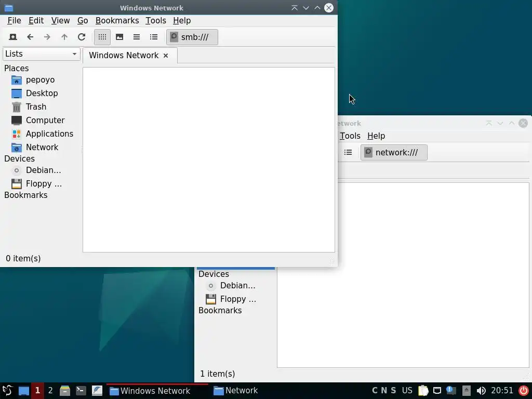Open the update notification tray icon
The image size is (532, 399).
pyautogui.click(x=451, y=391)
